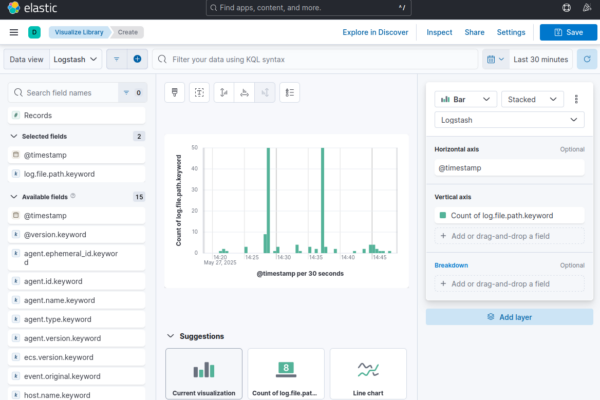Viewport: 600px width, 400px height.
Task: Click Last 30 minutes time range
Action: [x=541, y=59]
